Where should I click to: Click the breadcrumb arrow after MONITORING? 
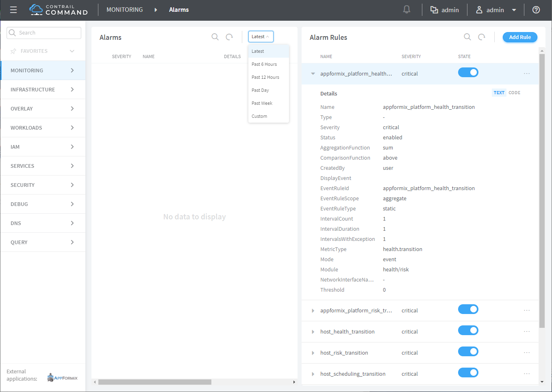156,10
